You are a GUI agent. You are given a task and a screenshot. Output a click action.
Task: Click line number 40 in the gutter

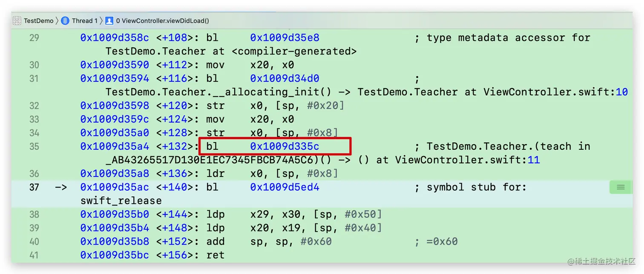pos(34,241)
